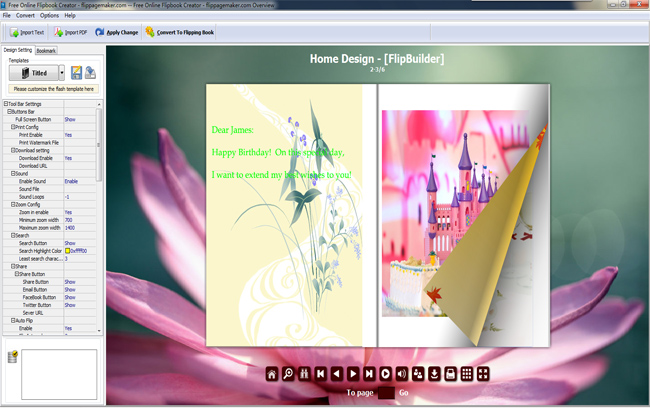The image size is (650, 408).
Task: Jump to the first page of the flipbook
Action: (320, 374)
